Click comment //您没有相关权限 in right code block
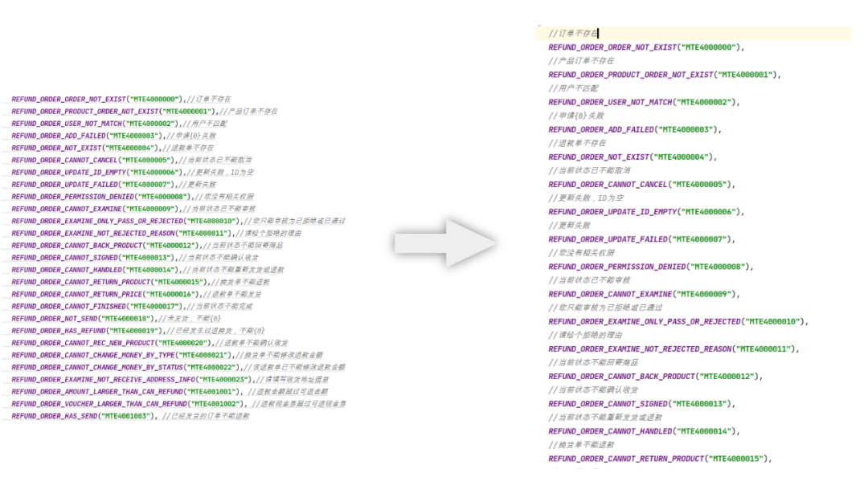This screenshot has height=477, width=868. [581, 253]
